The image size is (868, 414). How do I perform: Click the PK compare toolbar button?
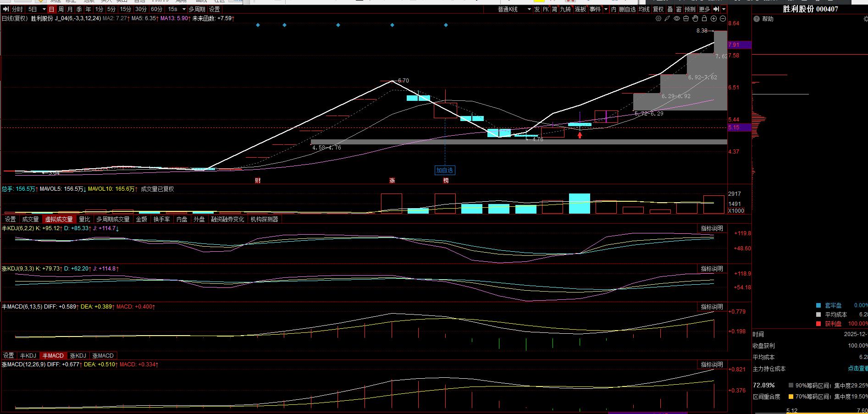546,9
